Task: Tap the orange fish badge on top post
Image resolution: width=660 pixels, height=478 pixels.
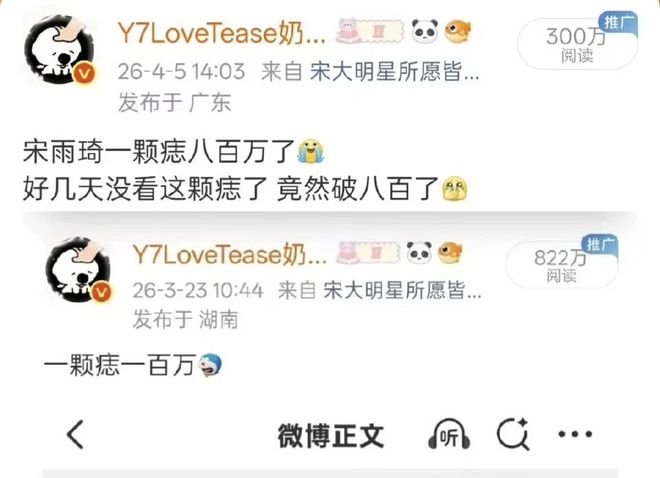Action: coord(458,32)
